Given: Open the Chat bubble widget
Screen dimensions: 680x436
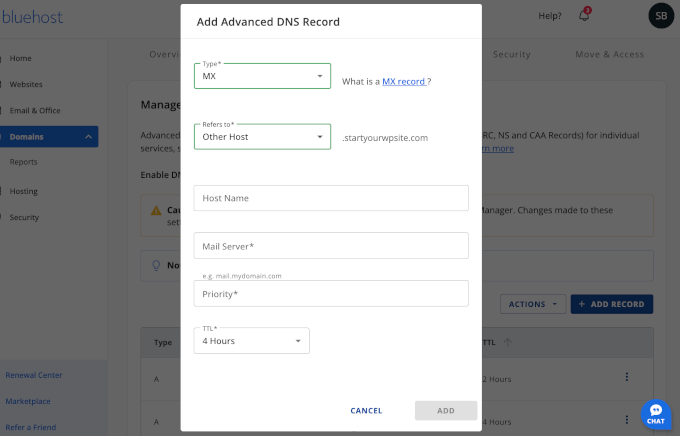Looking at the screenshot, I should point(656,414).
